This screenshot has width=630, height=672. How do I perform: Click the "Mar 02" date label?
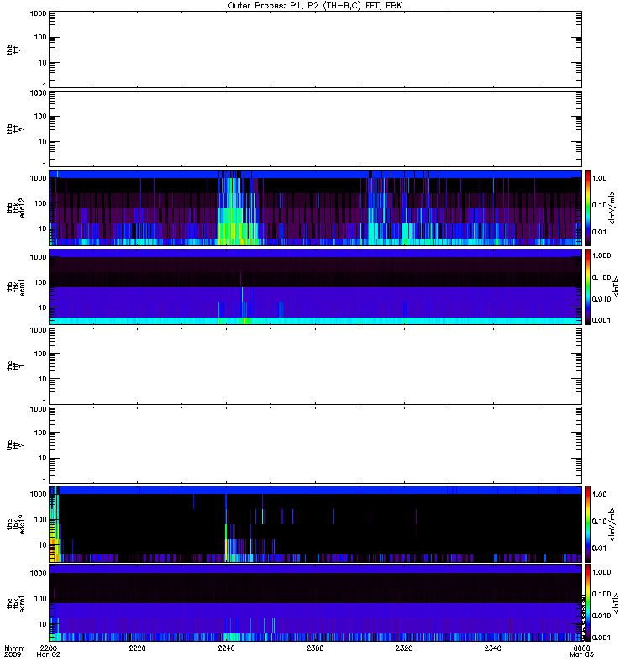click(x=49, y=655)
